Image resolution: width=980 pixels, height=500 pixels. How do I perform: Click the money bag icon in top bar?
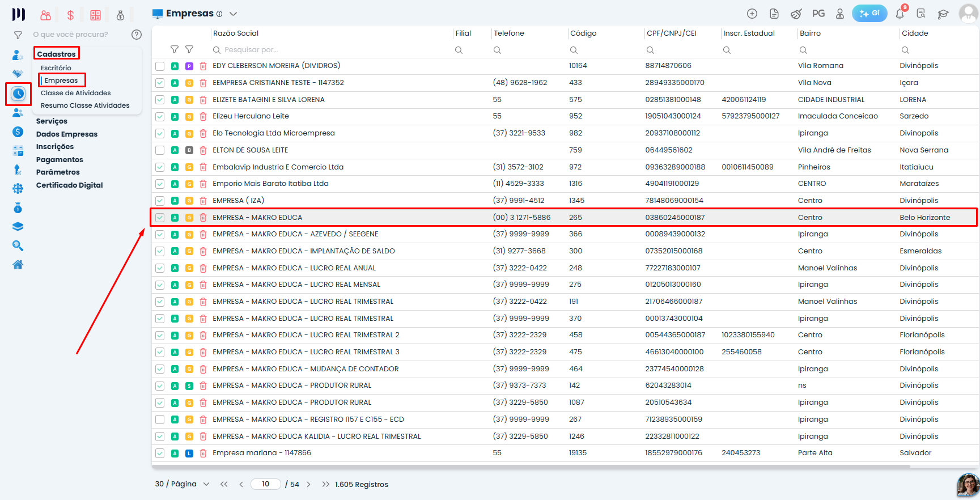coord(120,15)
